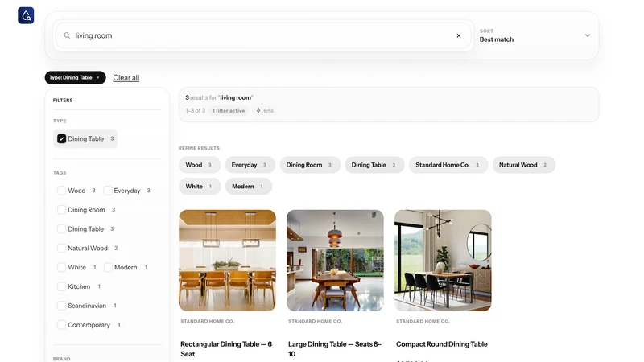Check the Scandinavian tag checkbox

tap(62, 306)
